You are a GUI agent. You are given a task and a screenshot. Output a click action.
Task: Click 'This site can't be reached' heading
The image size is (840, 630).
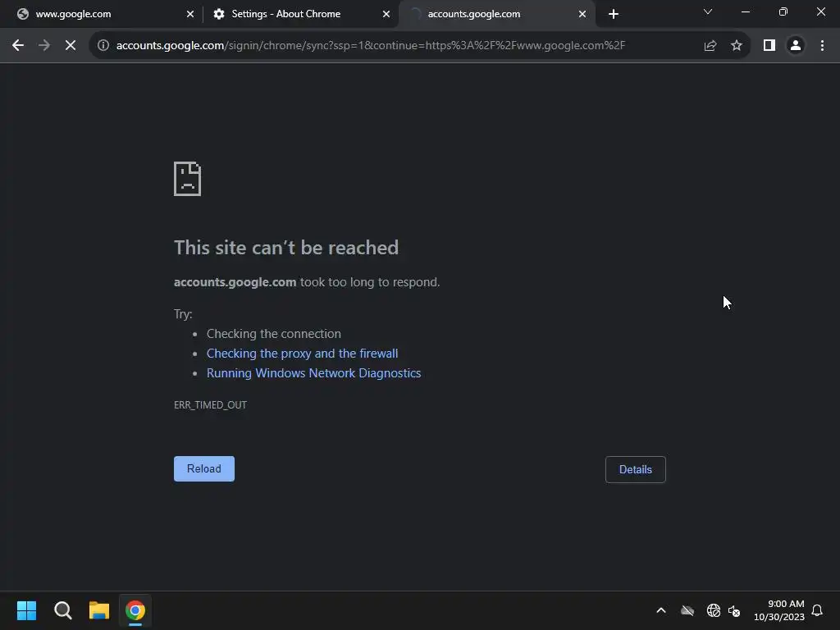click(286, 248)
